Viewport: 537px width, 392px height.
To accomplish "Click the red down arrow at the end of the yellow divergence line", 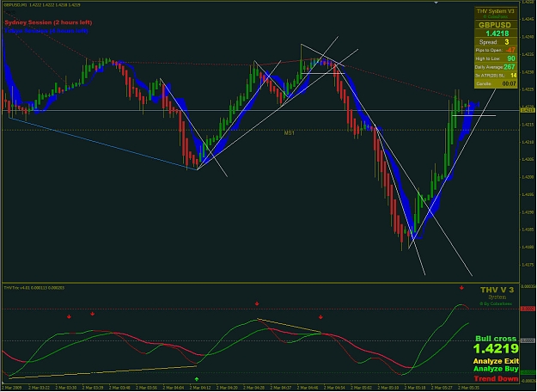I will click(x=320, y=317).
